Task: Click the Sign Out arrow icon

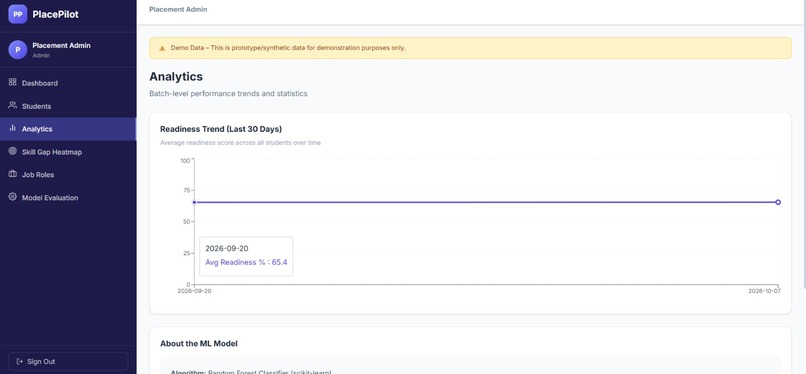Action: click(20, 362)
